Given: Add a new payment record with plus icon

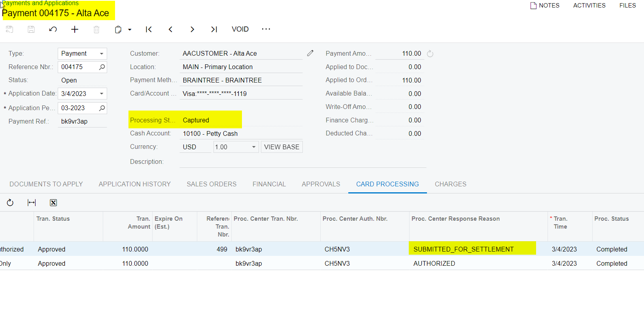Looking at the screenshot, I should pyautogui.click(x=75, y=29).
